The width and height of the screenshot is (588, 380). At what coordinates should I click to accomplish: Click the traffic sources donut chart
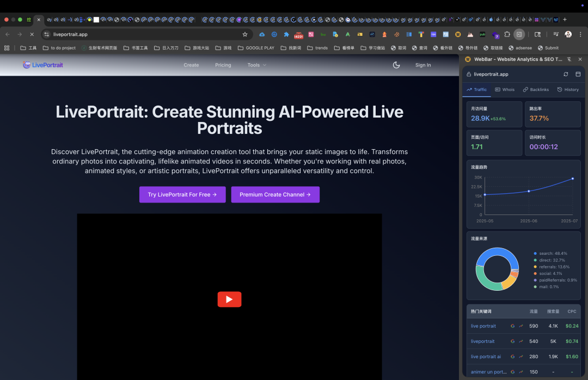point(497,269)
